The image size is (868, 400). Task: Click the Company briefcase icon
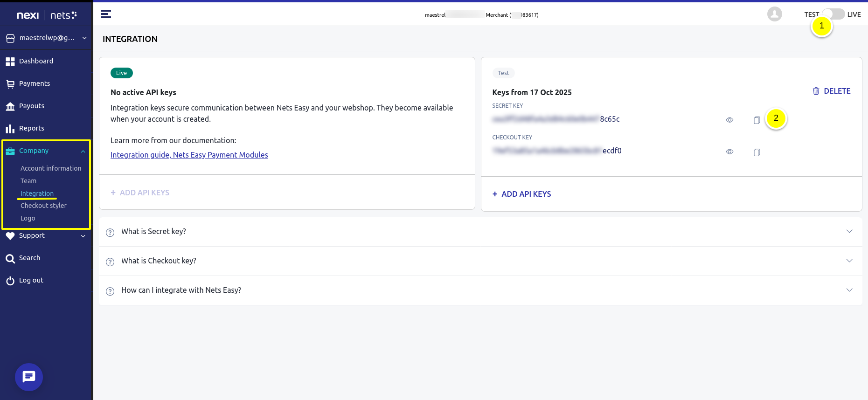(10, 151)
